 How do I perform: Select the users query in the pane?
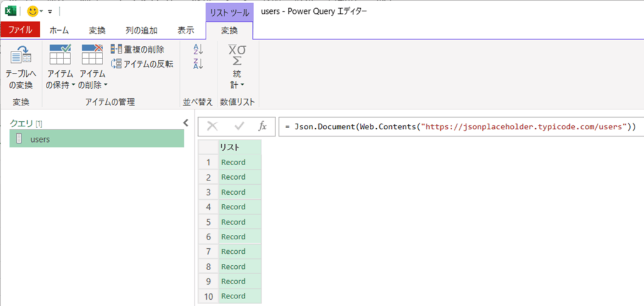[97, 139]
